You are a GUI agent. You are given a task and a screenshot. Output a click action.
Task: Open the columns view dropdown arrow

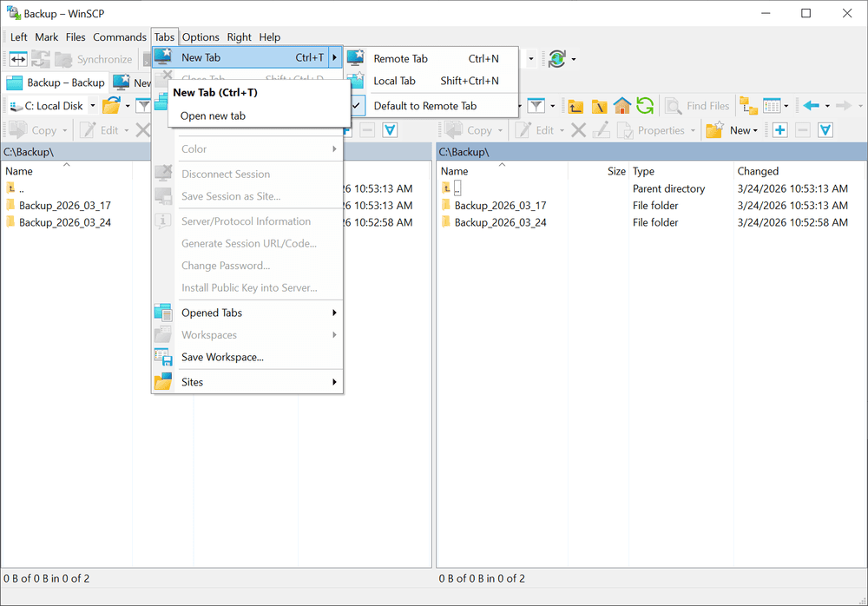point(786,106)
